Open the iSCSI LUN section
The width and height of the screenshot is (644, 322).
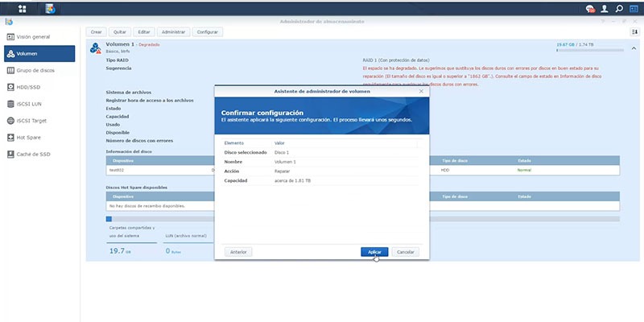pos(39,104)
